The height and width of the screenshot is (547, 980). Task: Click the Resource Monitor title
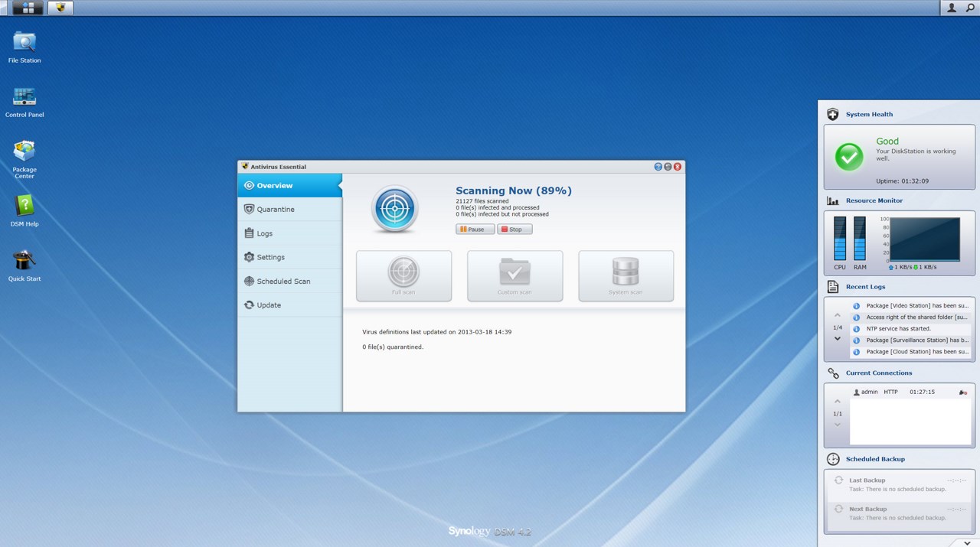874,200
